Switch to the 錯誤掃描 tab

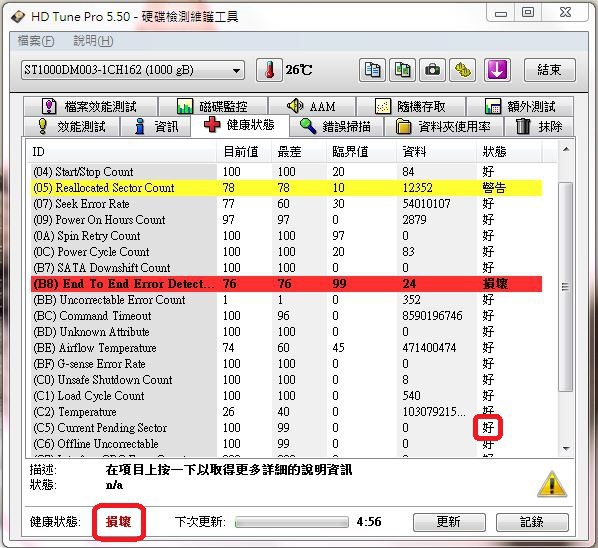[x=336, y=126]
